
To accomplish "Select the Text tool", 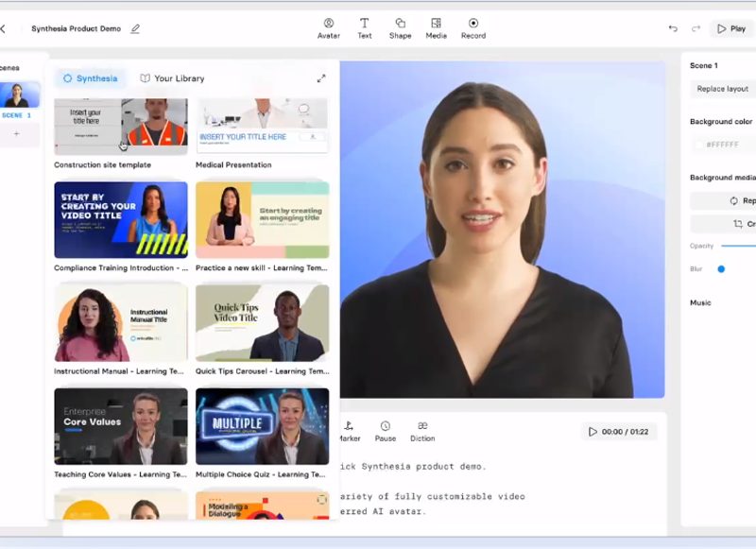I will tap(365, 28).
